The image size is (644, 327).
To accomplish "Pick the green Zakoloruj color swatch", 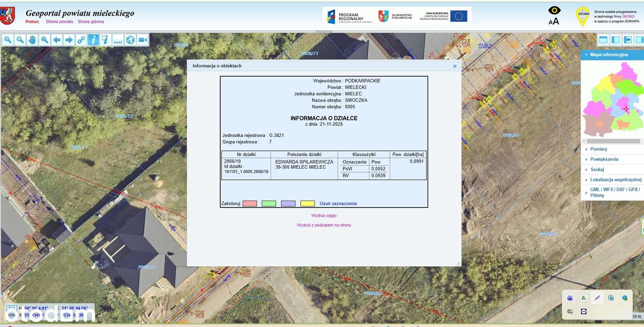I will click(269, 204).
